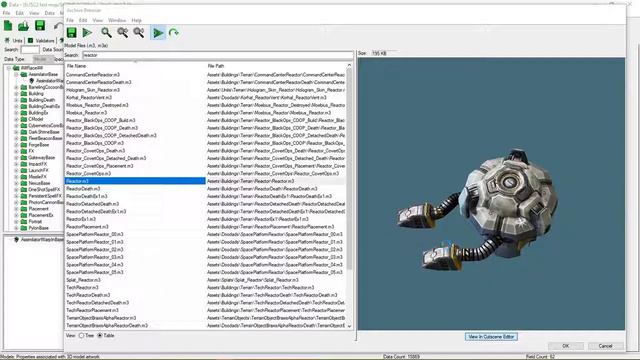
Task: Expand the BanelingCocoon folder node
Action: pyautogui.click(x=16, y=87)
